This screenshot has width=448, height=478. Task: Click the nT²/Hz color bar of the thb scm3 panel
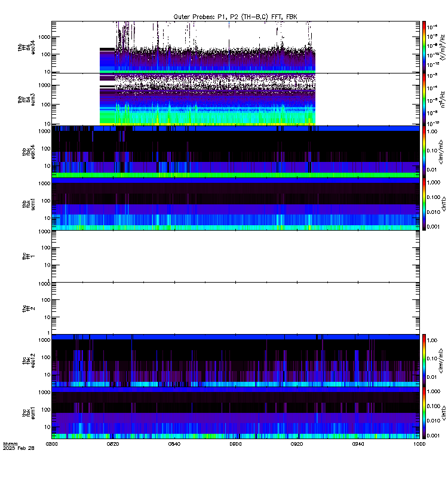pos(424,99)
